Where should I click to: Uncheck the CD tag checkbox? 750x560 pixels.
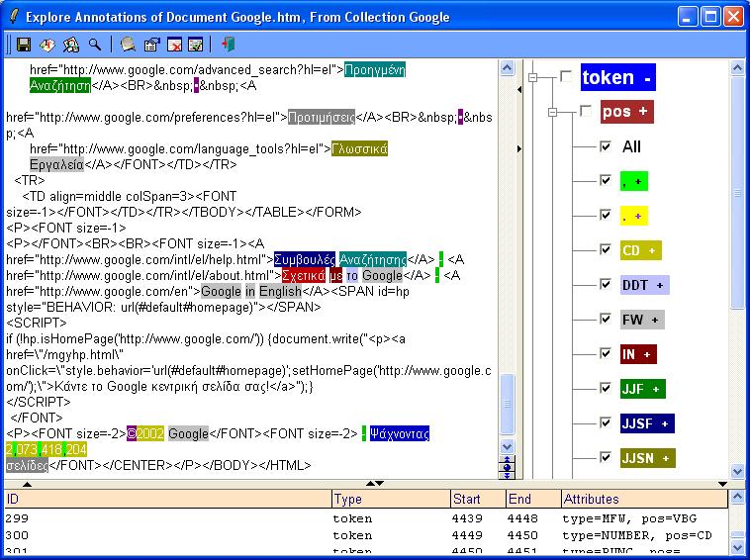pos(606,249)
